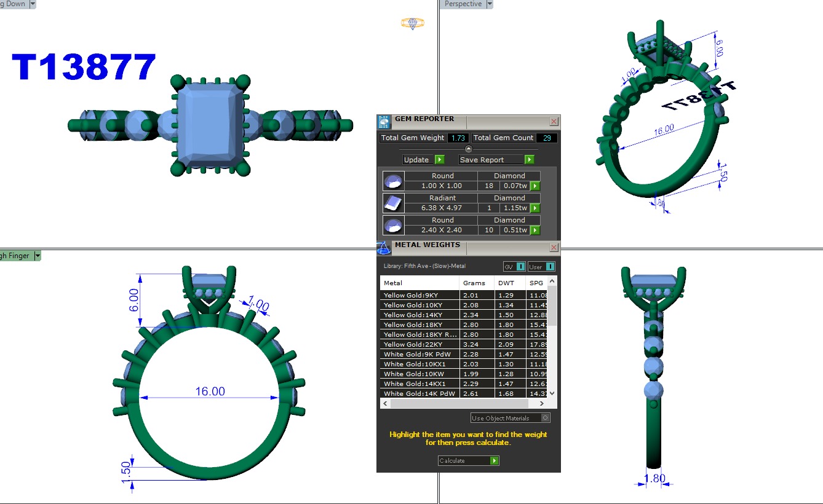The image size is (823, 504).
Task: Open the Perspective viewport dropdown
Action: click(490, 4)
